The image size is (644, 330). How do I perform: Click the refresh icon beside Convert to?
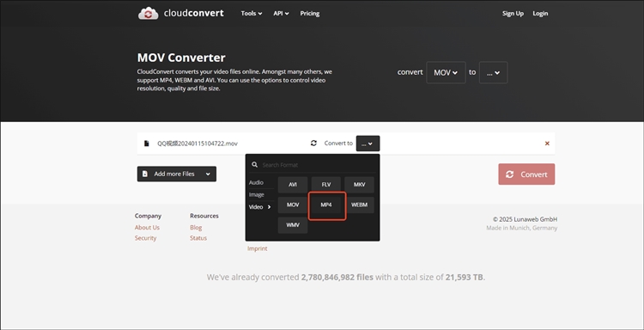pos(313,143)
